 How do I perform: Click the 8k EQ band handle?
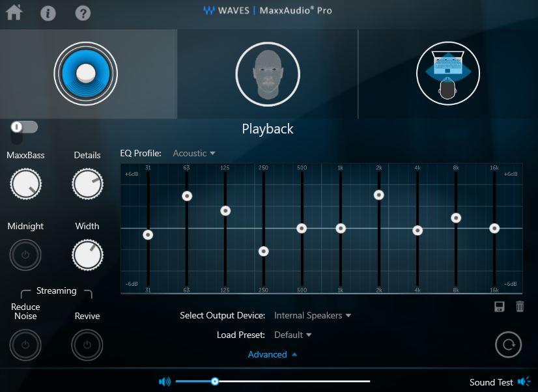click(456, 217)
